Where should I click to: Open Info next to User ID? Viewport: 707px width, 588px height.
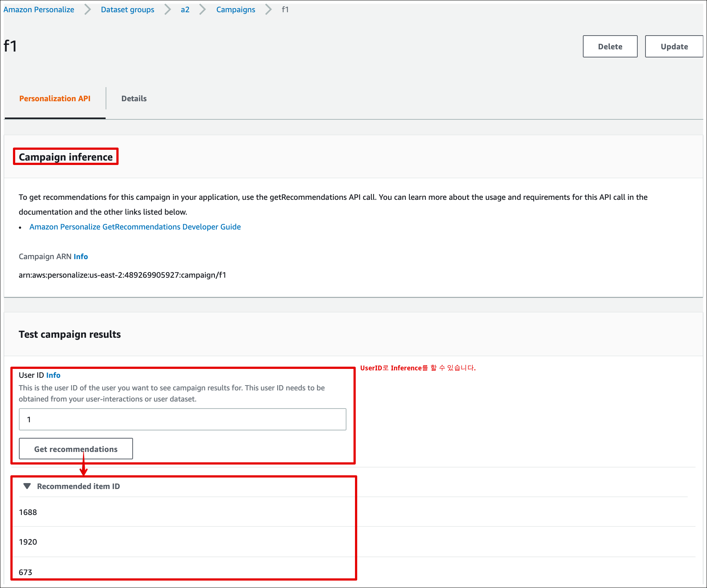pyautogui.click(x=53, y=375)
